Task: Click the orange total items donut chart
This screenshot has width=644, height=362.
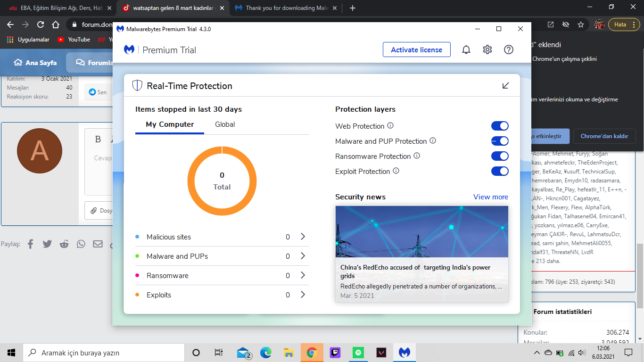Action: point(222,181)
